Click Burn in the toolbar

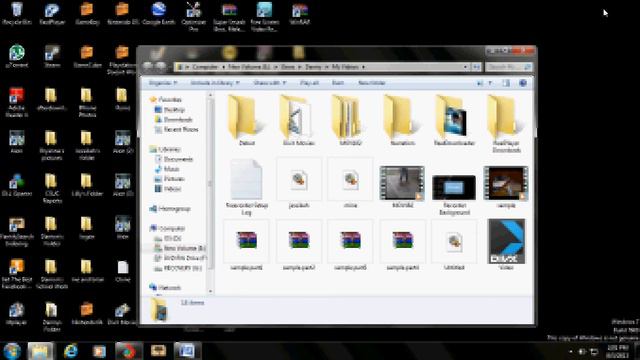point(338,83)
